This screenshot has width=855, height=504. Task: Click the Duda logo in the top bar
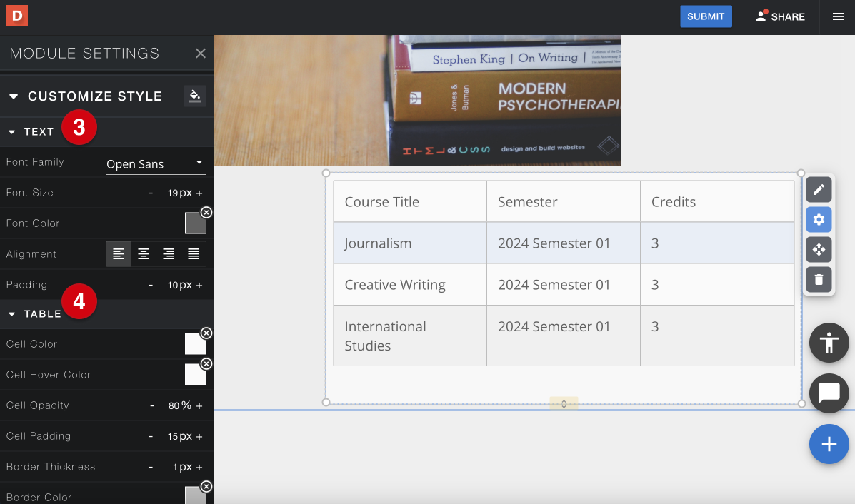[16, 15]
